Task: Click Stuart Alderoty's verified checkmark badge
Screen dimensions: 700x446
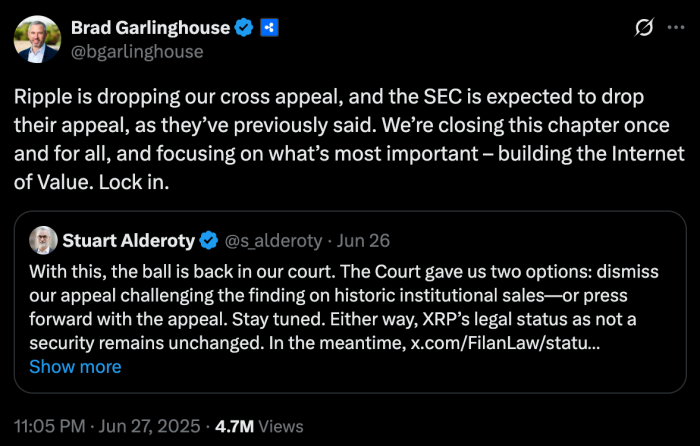Action: coord(209,240)
